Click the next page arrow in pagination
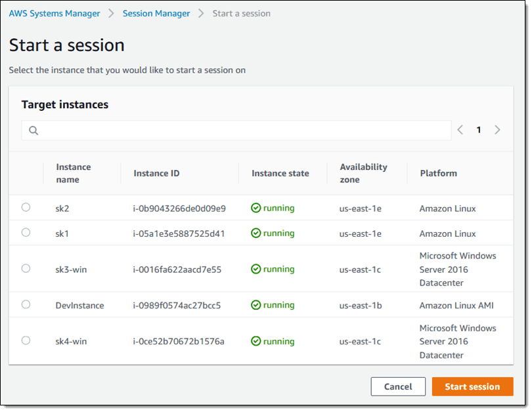 (x=497, y=130)
